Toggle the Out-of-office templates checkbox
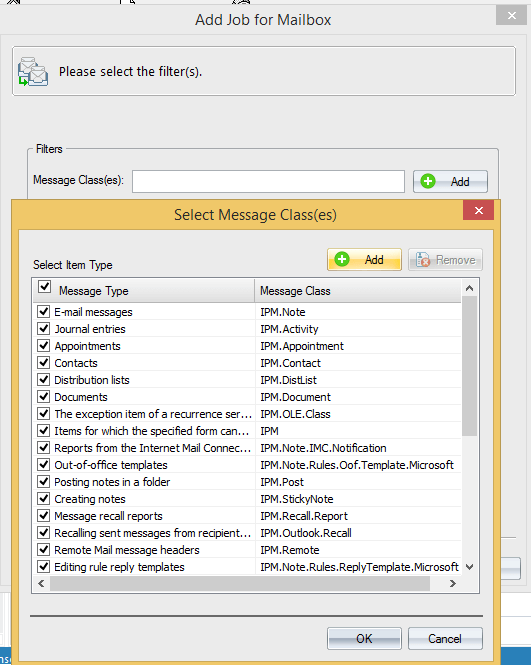 pos(43,464)
